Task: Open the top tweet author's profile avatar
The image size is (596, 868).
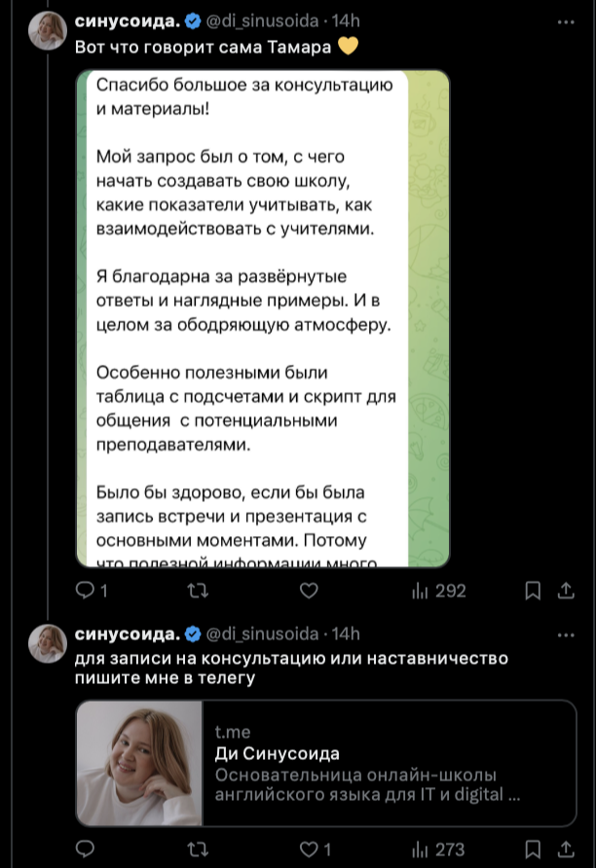Action: tap(48, 30)
